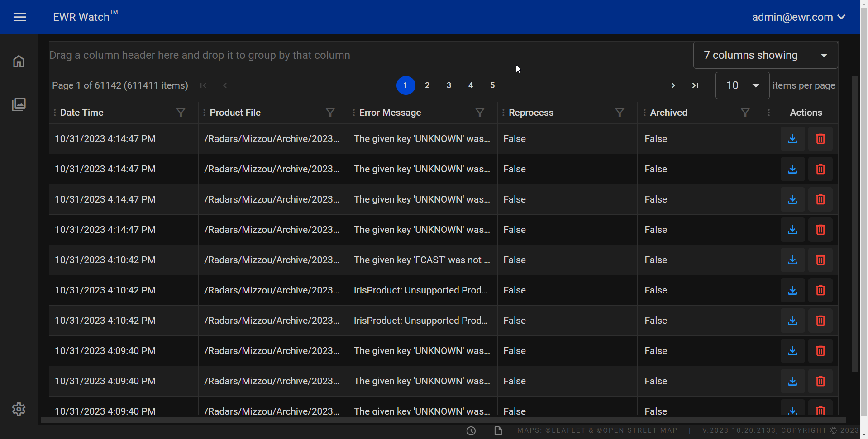Screen dimensions: 868x439
Task: Delete second IrisProduct Unsupported row
Action: (x=820, y=321)
